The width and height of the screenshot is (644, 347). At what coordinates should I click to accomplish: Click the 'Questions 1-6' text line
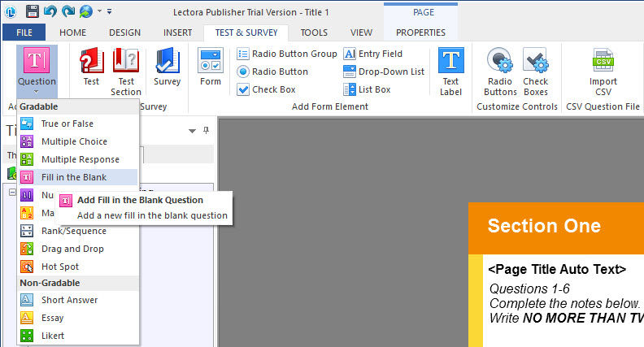529,288
